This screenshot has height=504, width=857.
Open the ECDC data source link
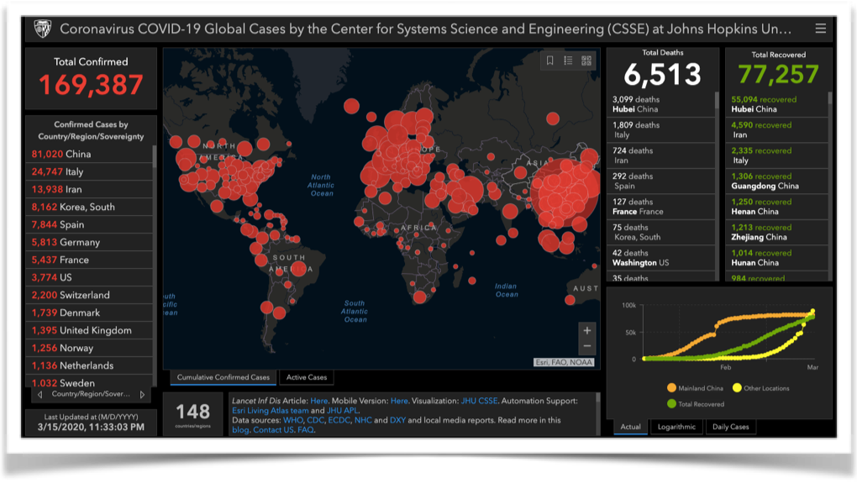click(x=339, y=420)
